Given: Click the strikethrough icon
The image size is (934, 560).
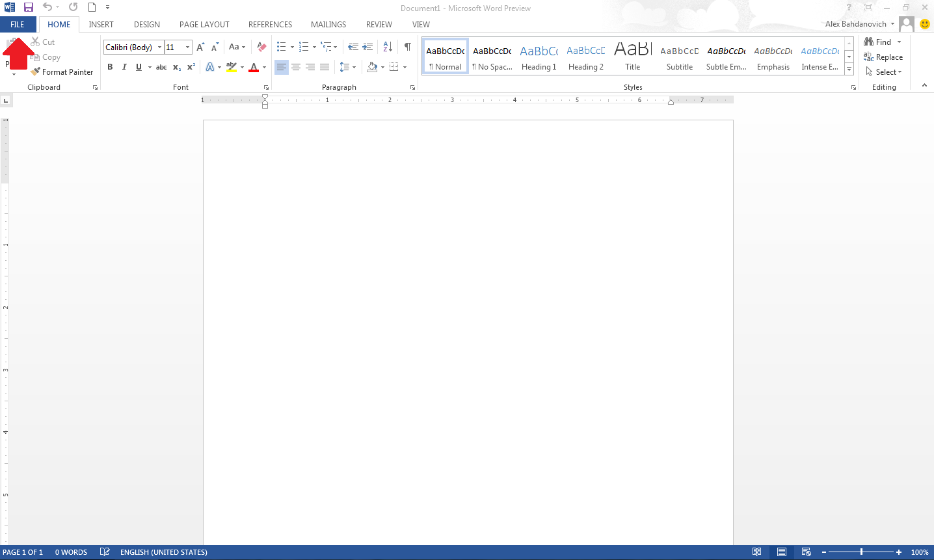Looking at the screenshot, I should point(161,67).
